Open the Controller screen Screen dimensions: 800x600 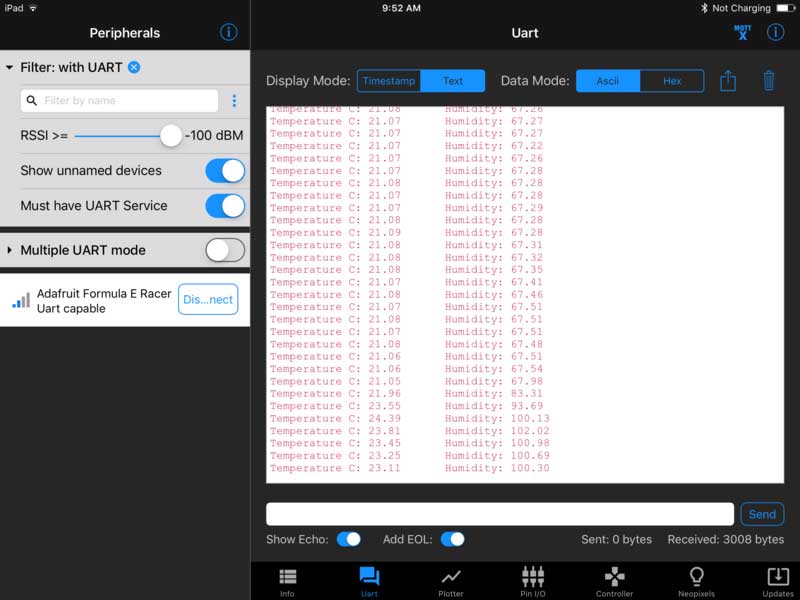614,580
